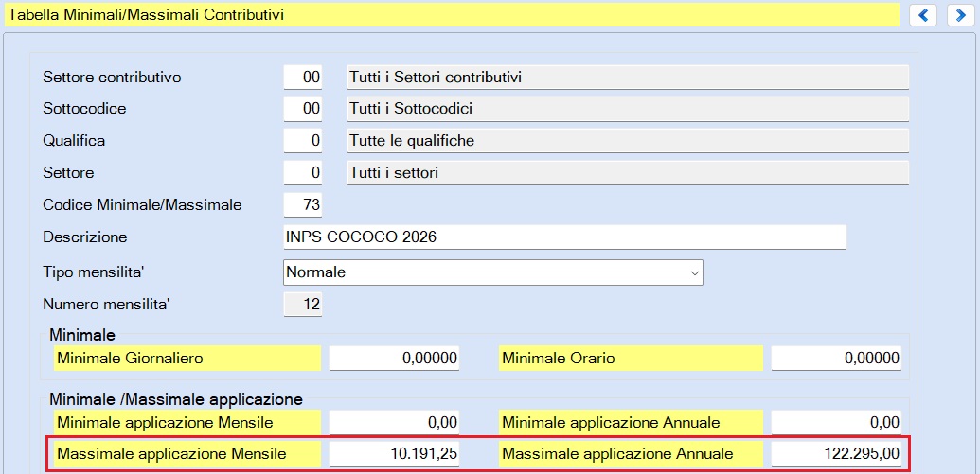
Task: Click the Massimale applicazione Mensile value 10.191,25
Action: [x=395, y=455]
